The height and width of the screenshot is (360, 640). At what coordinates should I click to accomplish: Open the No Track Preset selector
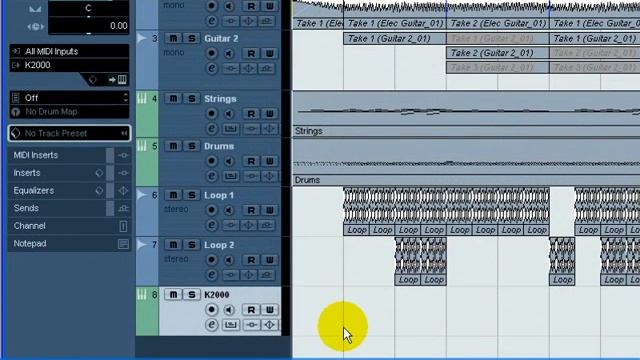69,133
